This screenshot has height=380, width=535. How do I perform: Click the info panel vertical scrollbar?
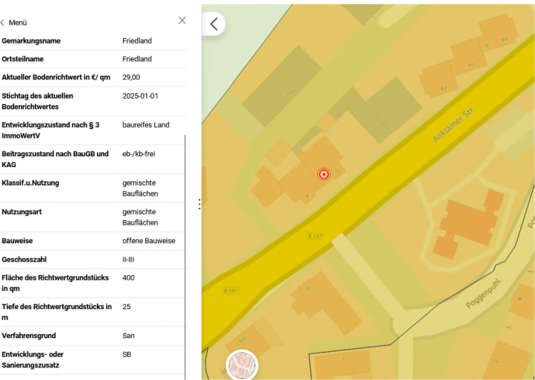(185, 257)
